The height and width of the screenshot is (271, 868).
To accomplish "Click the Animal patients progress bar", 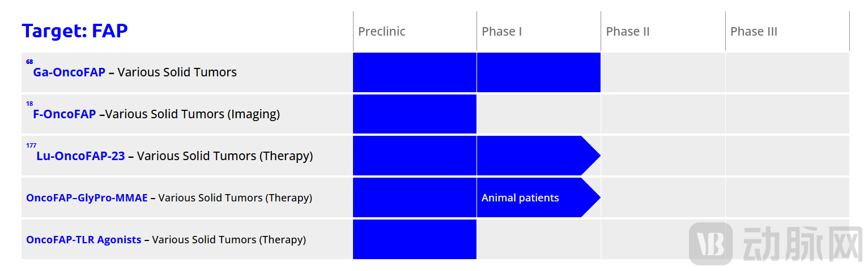I will pos(538,197).
